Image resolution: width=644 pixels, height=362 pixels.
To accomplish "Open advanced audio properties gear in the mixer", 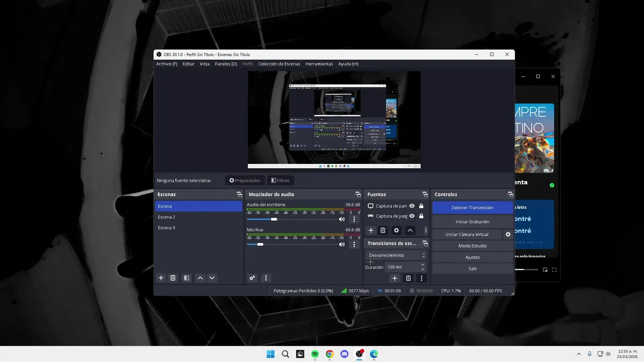I will 252,278.
